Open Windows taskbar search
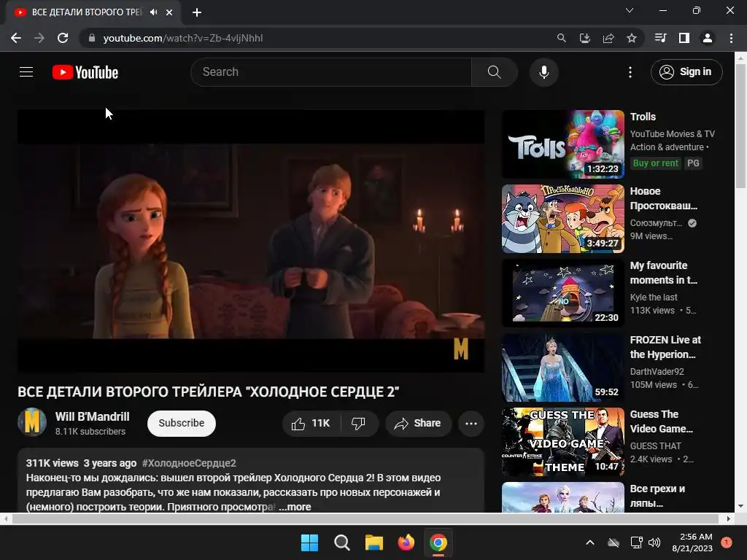This screenshot has width=747, height=560. click(341, 542)
